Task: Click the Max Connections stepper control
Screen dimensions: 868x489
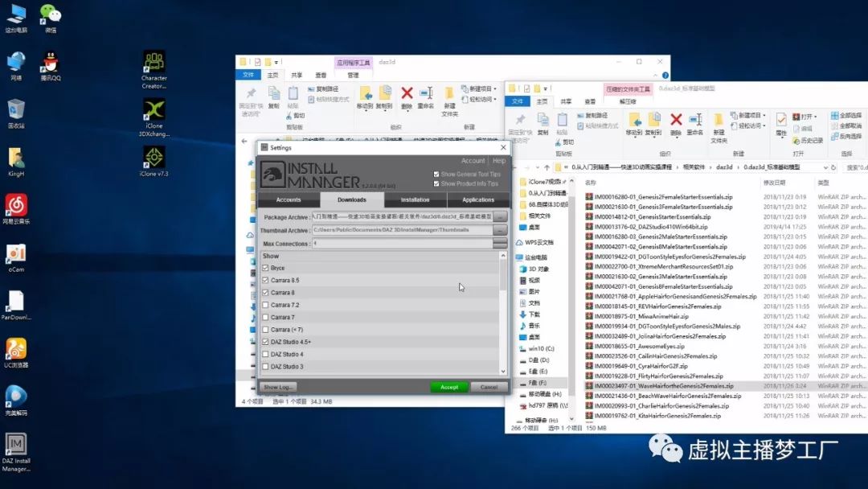Action: [500, 243]
